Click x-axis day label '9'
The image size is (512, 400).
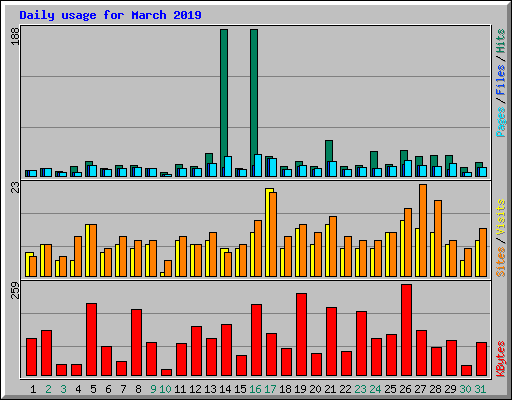click(153, 389)
